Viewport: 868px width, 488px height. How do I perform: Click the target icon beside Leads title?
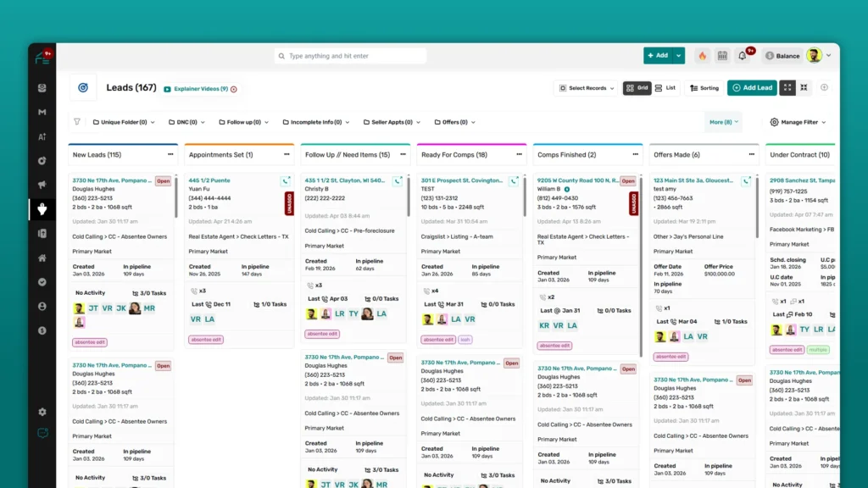[83, 87]
